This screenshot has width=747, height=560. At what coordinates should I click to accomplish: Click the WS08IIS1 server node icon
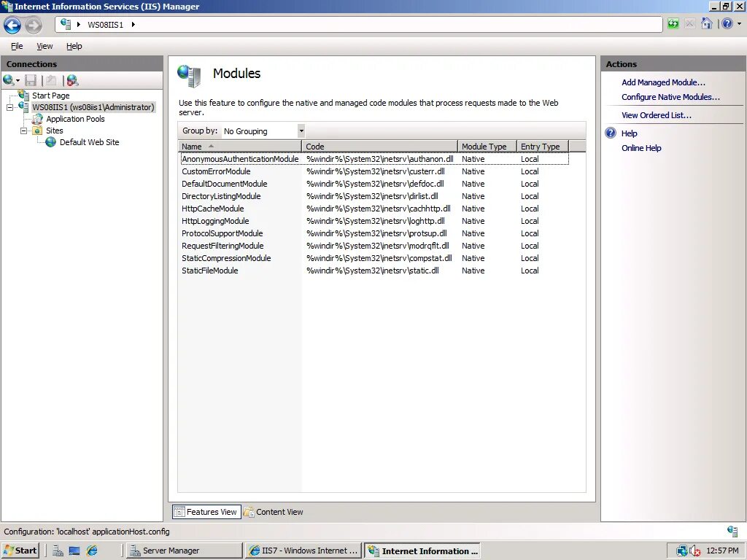click(24, 106)
